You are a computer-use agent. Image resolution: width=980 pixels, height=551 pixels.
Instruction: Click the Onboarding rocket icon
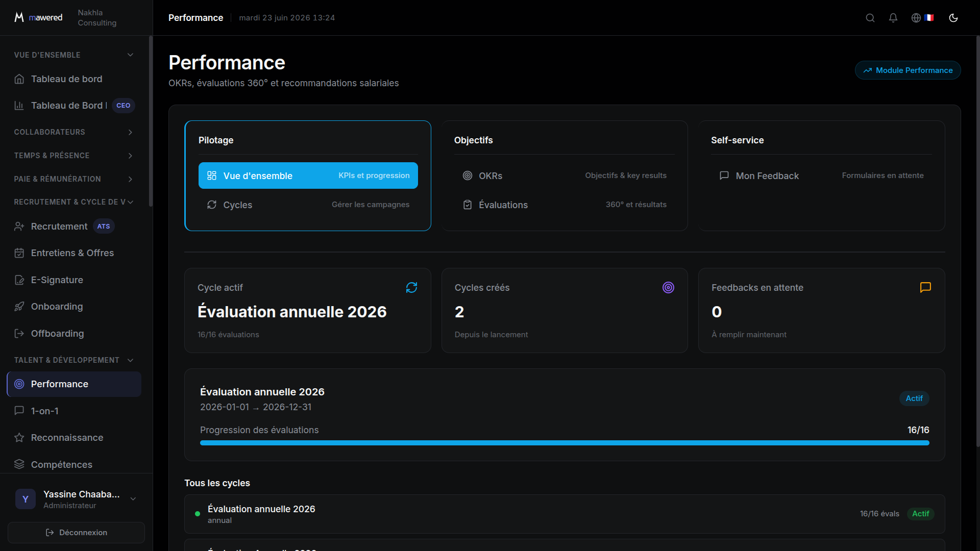coord(19,307)
